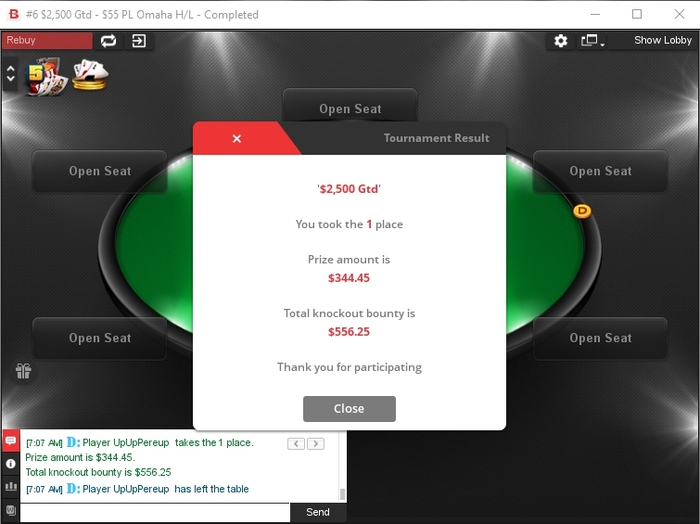The image size is (700, 524).
Task: Click the previous chat arrow button
Action: 296,444
